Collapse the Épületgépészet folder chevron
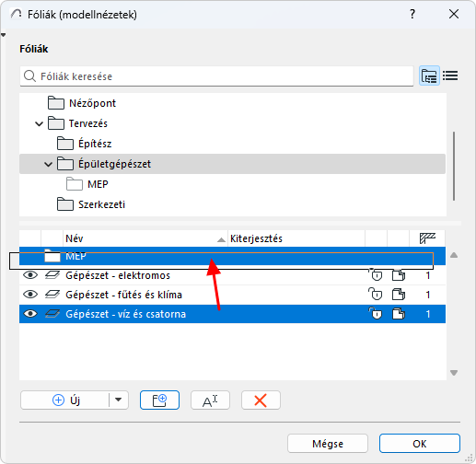This screenshot has height=464, width=476. [x=48, y=165]
